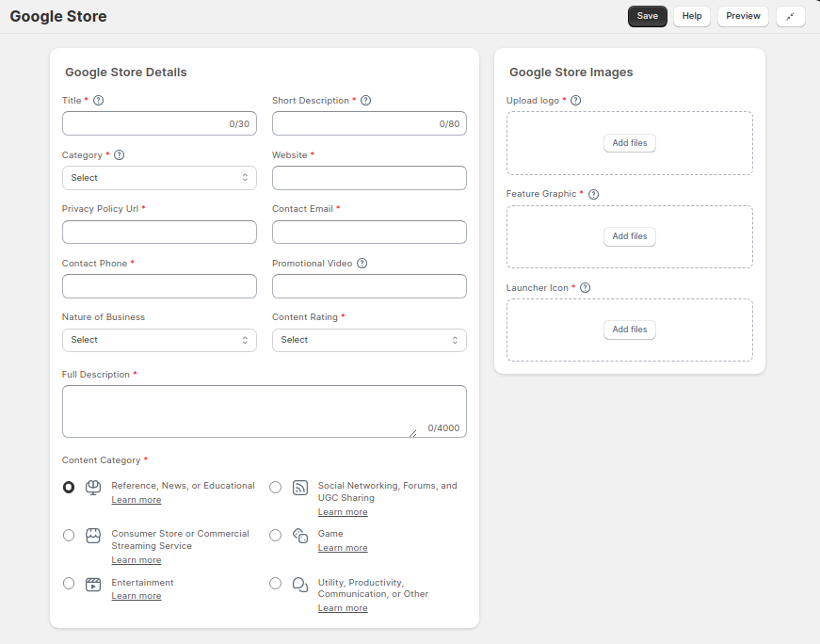820x644 pixels.
Task: Select Consumer Store or Commercial Streaming radio
Action: pos(69,535)
